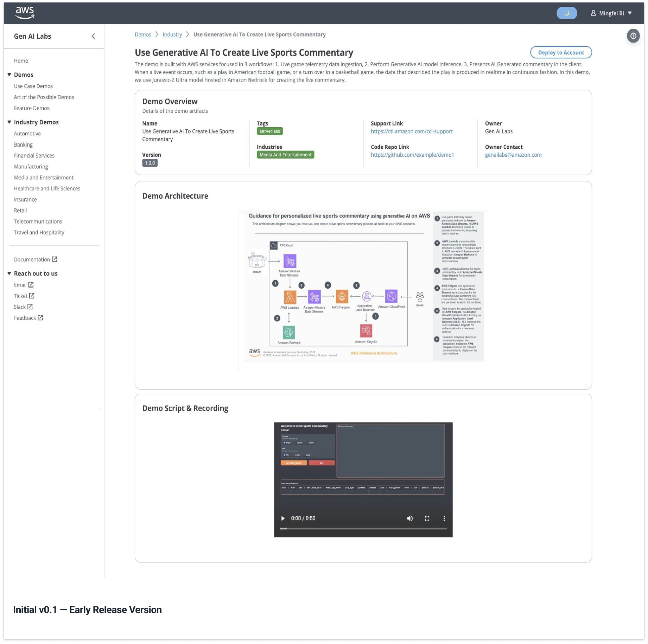This screenshot has width=648, height=644.
Task: Open the Documentation external link
Action: pos(35,259)
